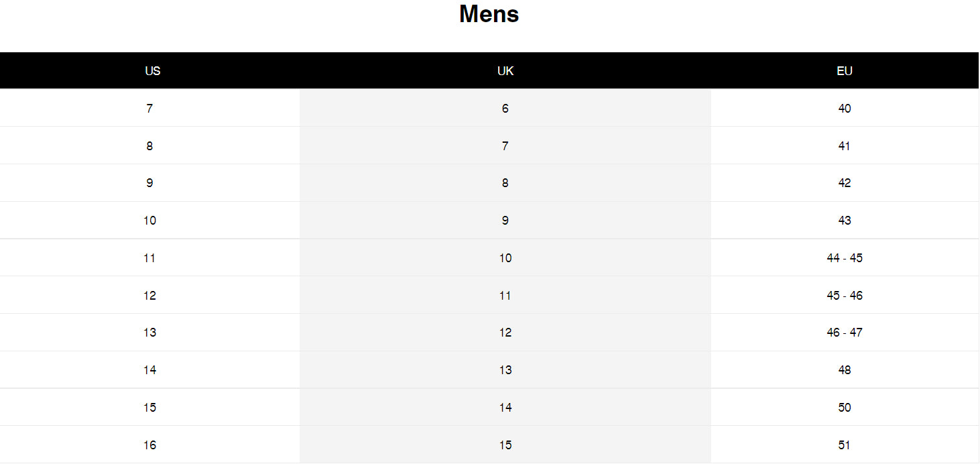Click UK size 14 cell
This screenshot has width=980, height=464.
tap(505, 408)
